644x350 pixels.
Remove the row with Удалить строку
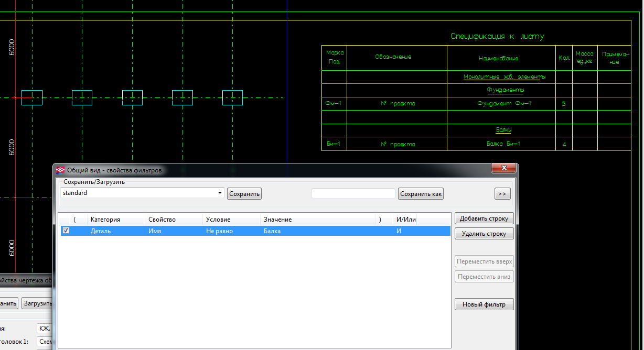[x=484, y=234]
